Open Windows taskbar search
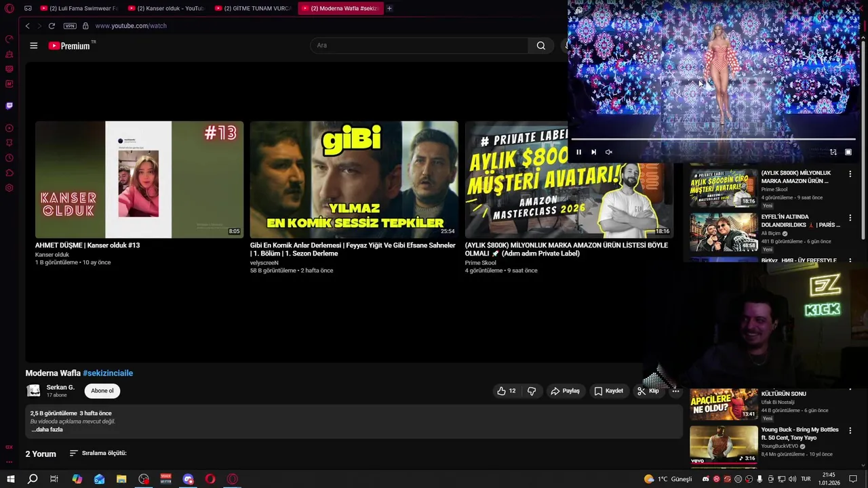This screenshot has width=868, height=488. [32, 479]
